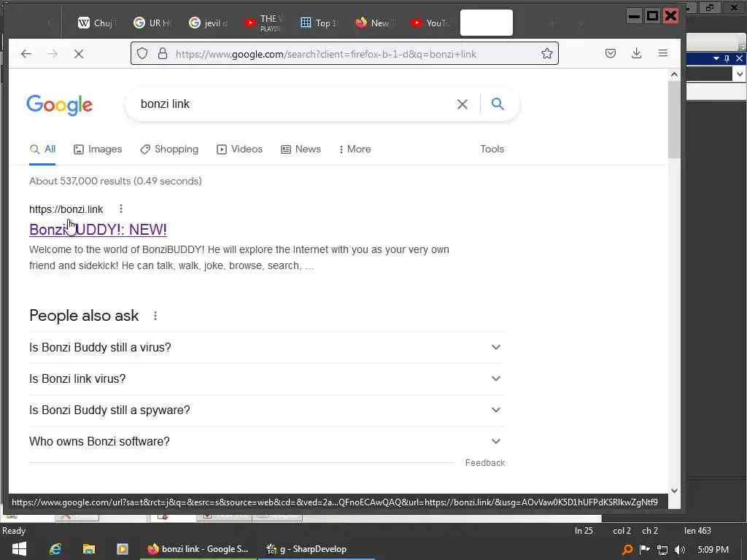The image size is (747, 560).
Task: Open SharpDevelop panel dropdown arrow
Action: (x=716, y=58)
